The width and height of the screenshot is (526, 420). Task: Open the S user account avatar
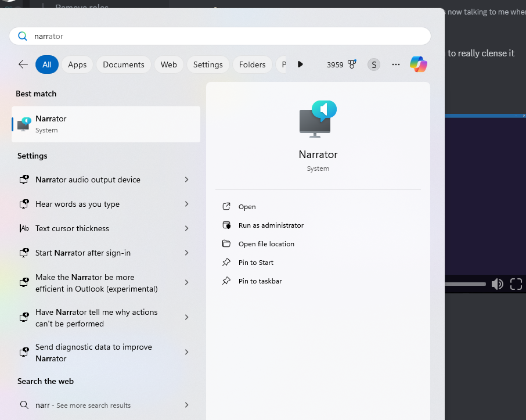[374, 64]
